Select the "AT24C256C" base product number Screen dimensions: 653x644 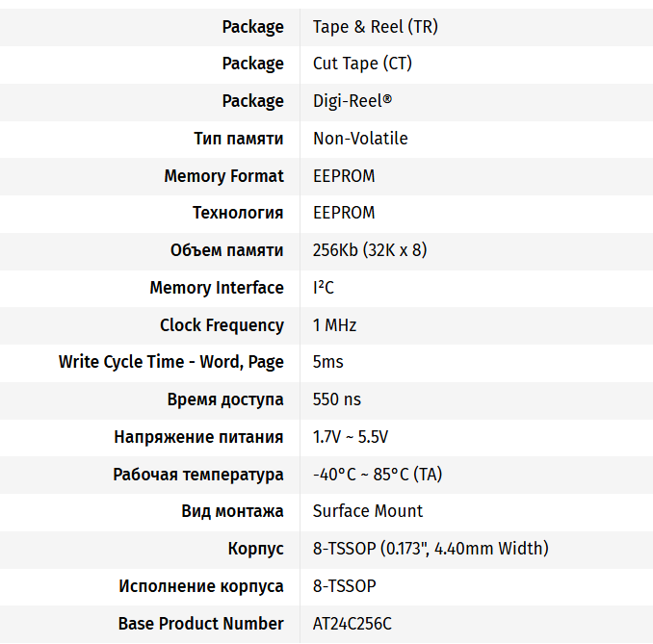[x=353, y=624]
